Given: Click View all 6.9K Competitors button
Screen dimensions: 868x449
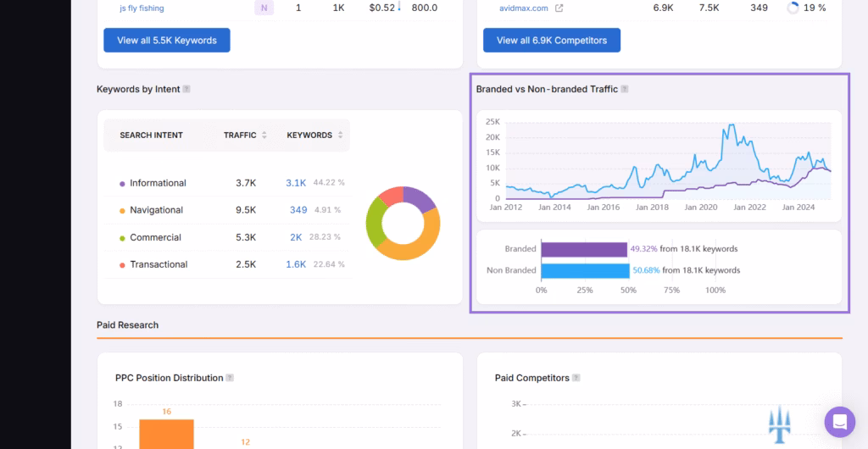Looking at the screenshot, I should (x=551, y=41).
